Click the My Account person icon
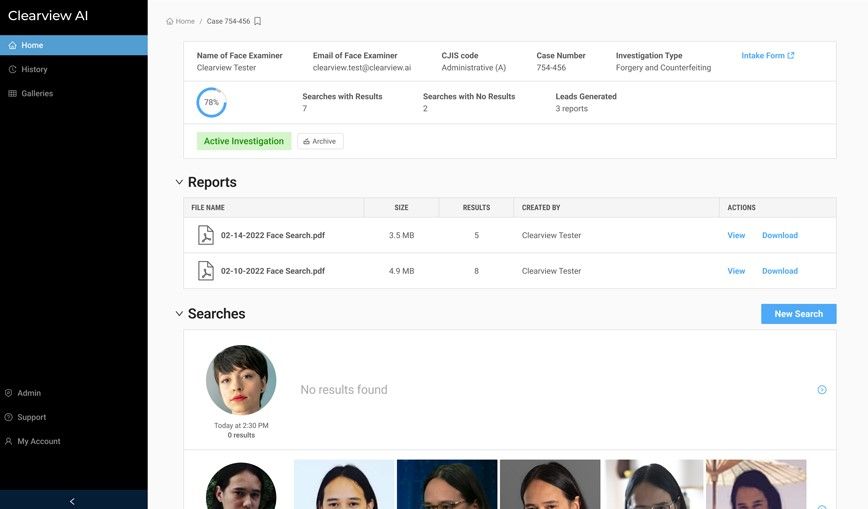 pyautogui.click(x=8, y=441)
